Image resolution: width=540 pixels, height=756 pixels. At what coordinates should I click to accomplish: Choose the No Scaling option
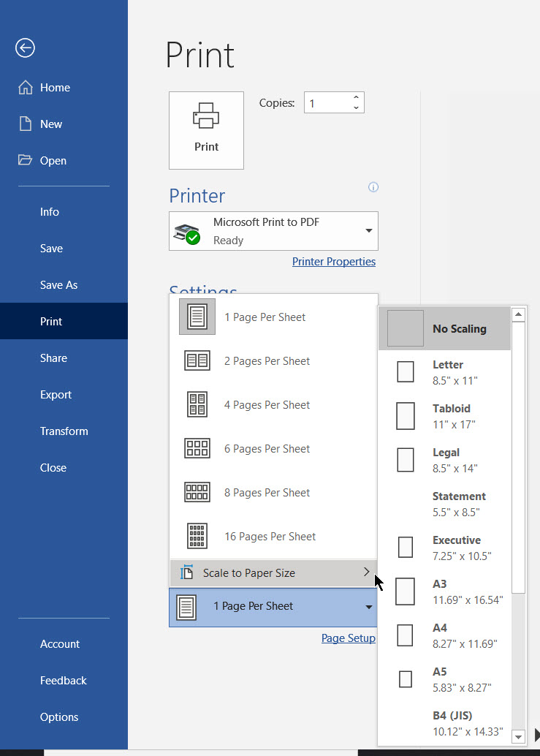[x=444, y=328]
